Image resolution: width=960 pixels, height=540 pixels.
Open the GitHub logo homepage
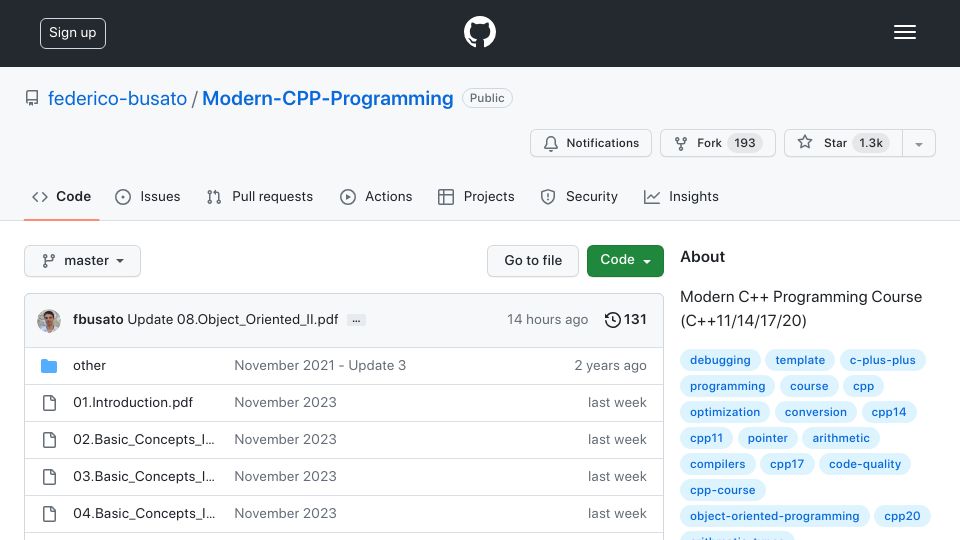click(479, 32)
